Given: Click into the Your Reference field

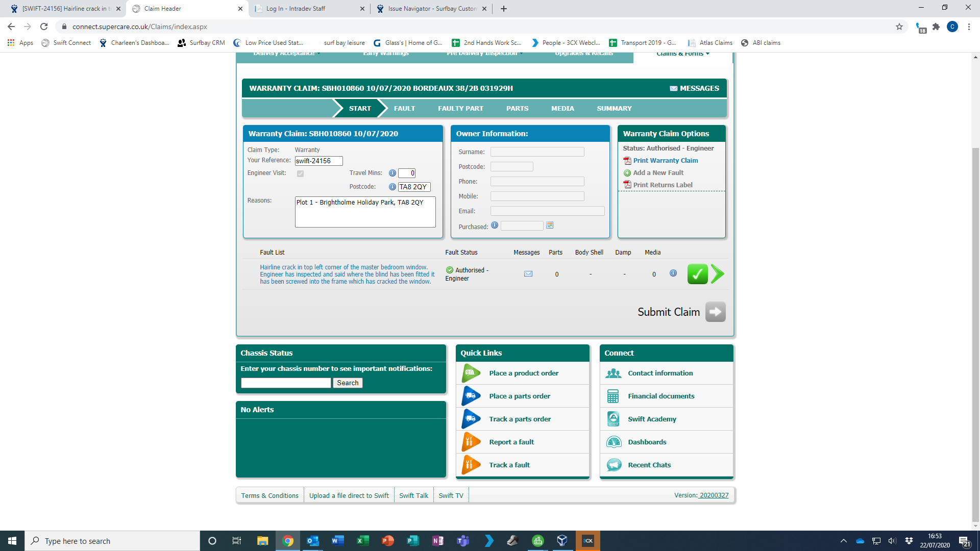Looking at the screenshot, I should click(318, 161).
